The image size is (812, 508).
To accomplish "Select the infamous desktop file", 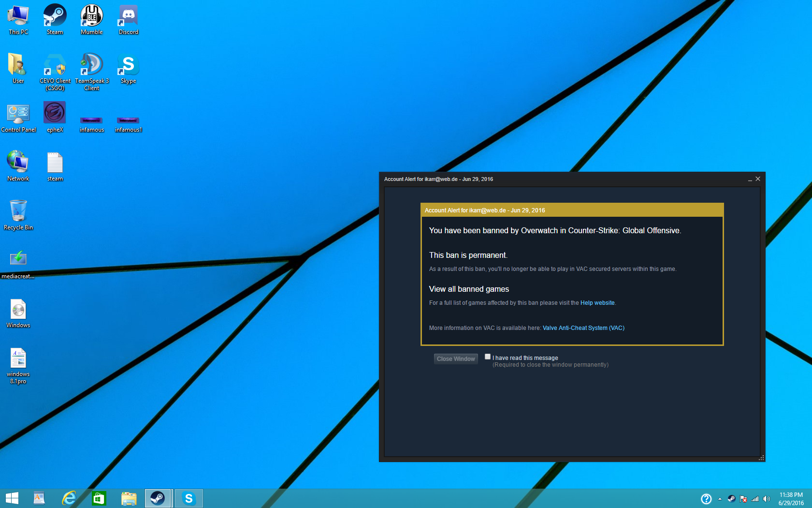I will pos(91,124).
